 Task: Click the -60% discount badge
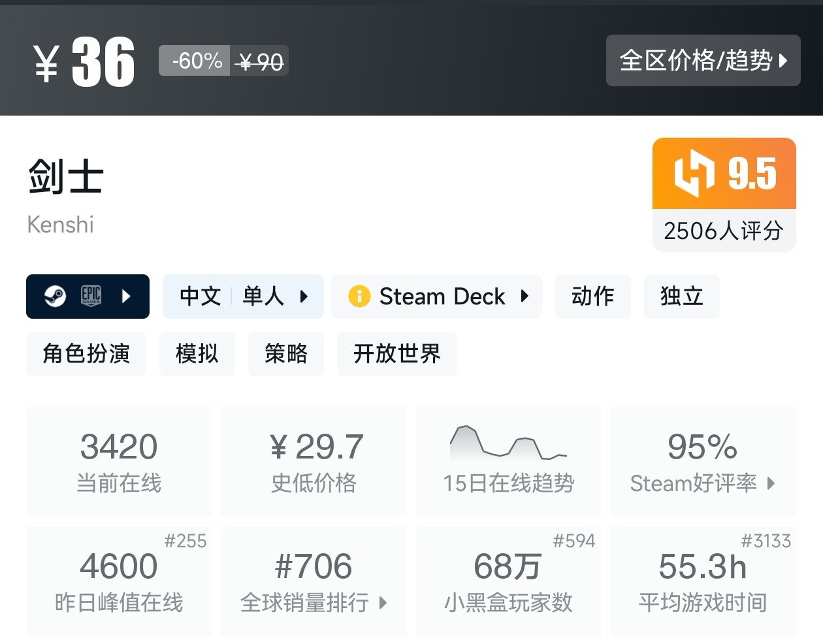(x=195, y=61)
